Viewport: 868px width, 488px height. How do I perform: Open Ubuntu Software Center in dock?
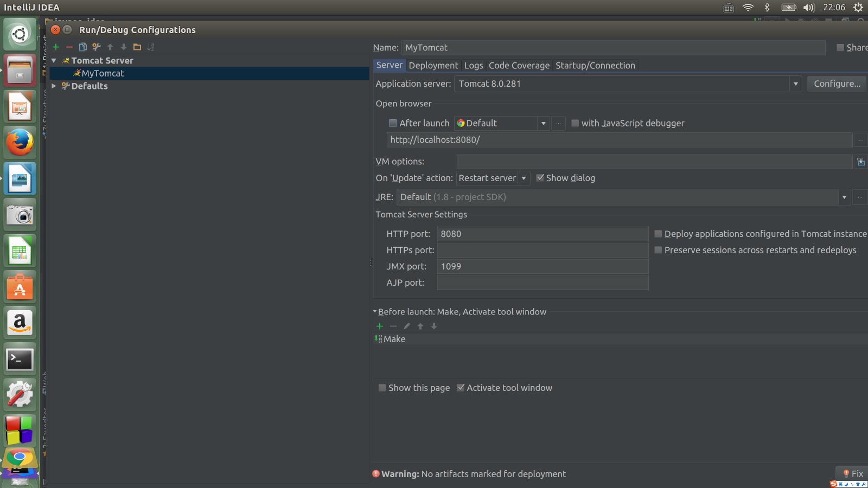[x=20, y=287]
